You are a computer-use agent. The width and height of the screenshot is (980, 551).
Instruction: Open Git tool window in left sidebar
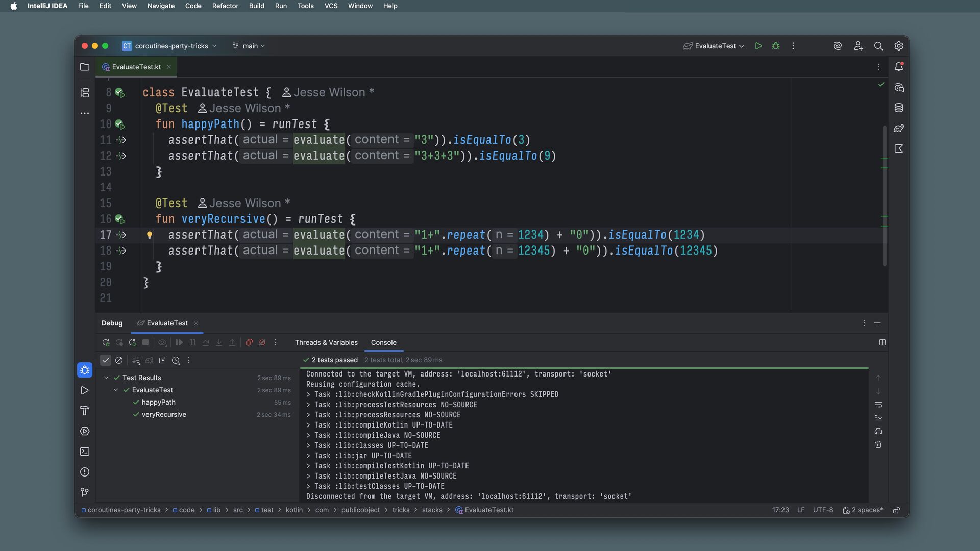[x=85, y=492]
